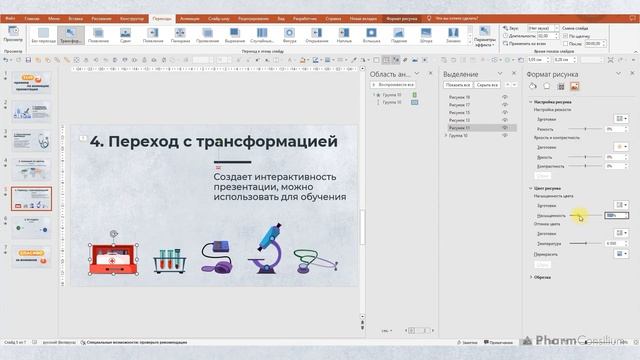The height and width of the screenshot is (360, 640).
Task: Click the 'Воспроизвести все' button
Action: tap(393, 85)
